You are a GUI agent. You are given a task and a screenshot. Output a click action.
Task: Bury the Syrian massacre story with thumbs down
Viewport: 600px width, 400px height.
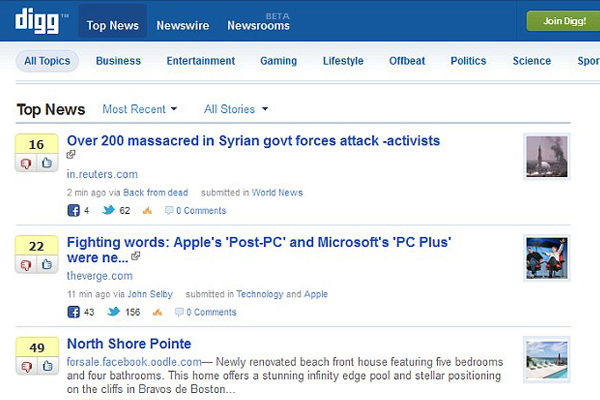point(26,163)
